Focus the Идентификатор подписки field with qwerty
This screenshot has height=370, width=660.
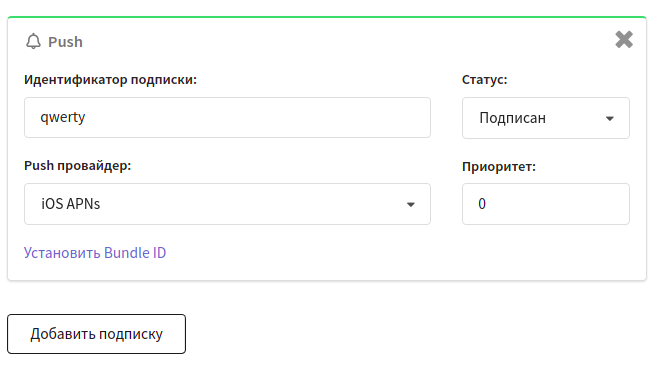227,117
